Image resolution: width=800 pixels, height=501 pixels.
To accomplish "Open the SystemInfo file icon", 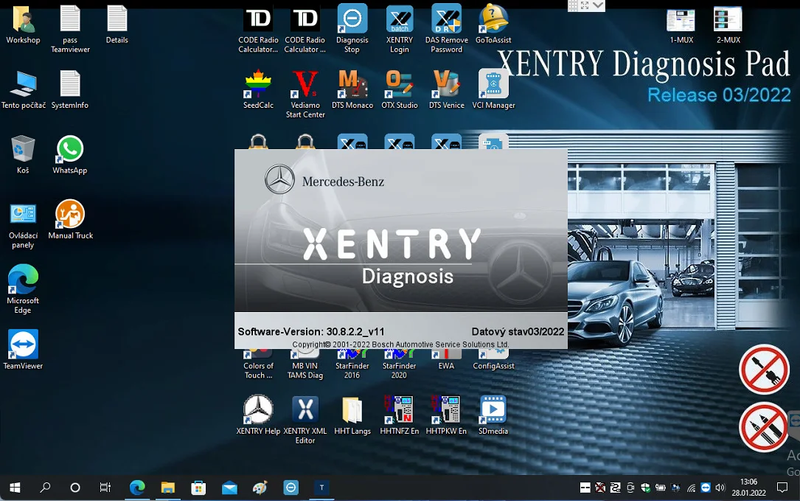I will (x=70, y=90).
